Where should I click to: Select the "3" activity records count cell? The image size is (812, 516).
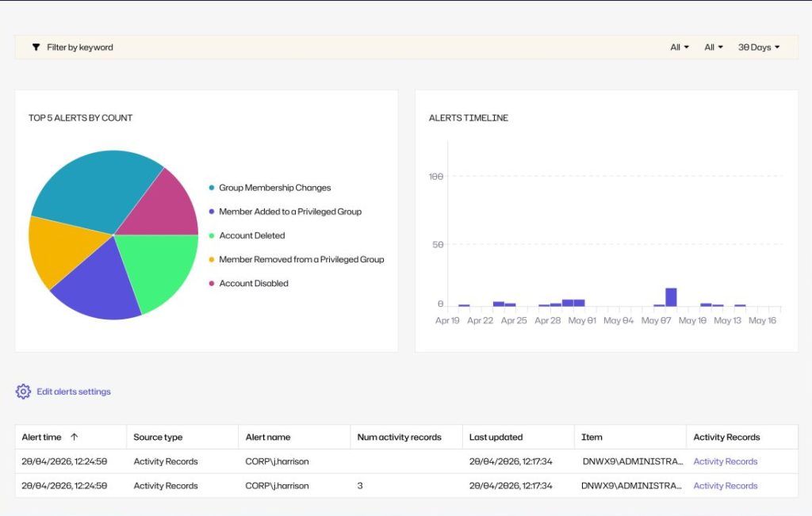(360, 485)
